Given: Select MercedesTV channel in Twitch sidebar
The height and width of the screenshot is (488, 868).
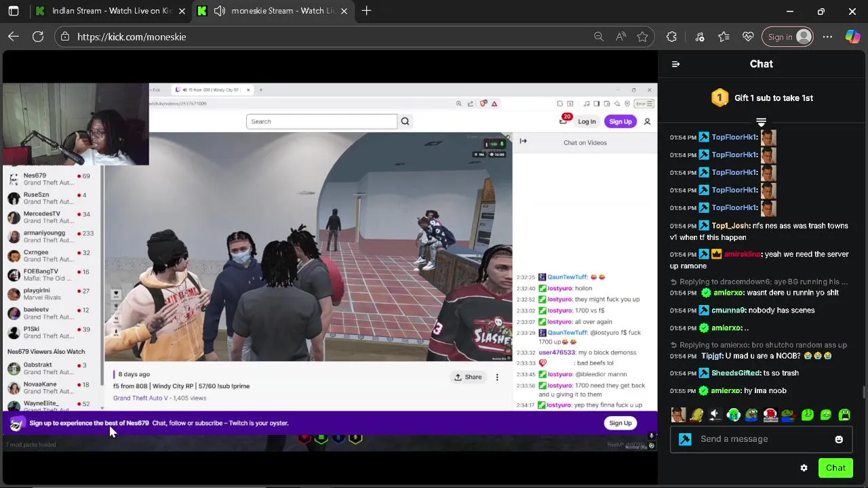Looking at the screenshot, I should (52, 218).
